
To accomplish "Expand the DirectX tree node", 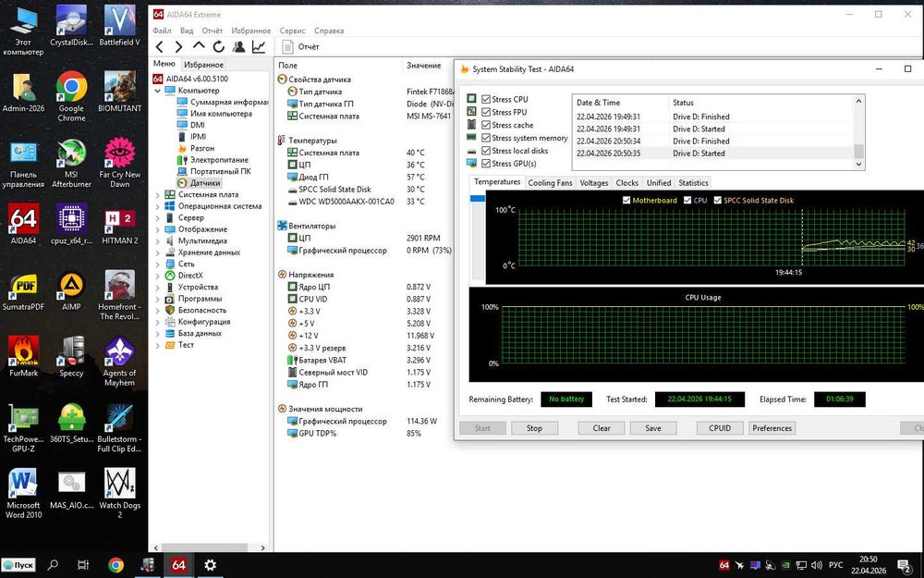I will [x=157, y=276].
